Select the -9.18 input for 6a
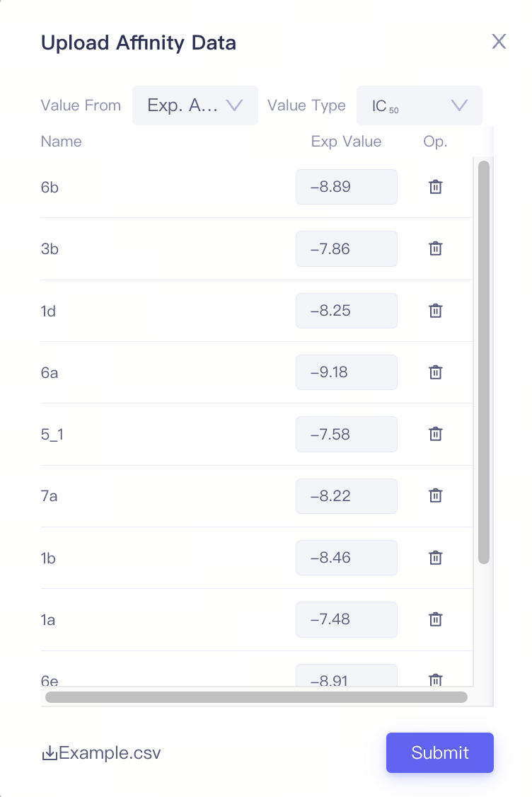 (347, 372)
